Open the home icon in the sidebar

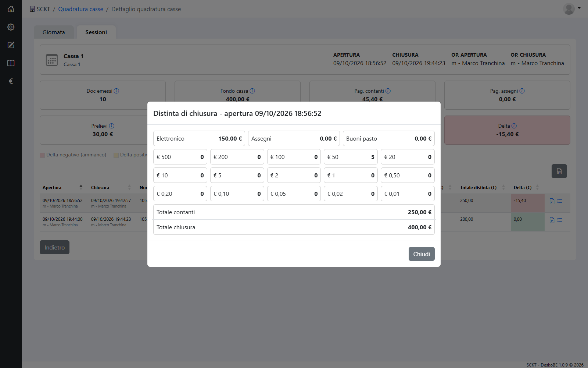click(x=11, y=9)
